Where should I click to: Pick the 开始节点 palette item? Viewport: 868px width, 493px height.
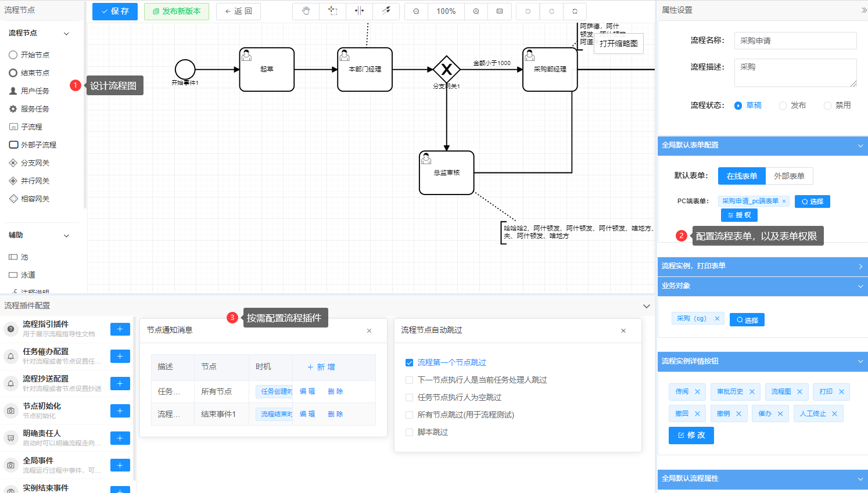(x=29, y=55)
